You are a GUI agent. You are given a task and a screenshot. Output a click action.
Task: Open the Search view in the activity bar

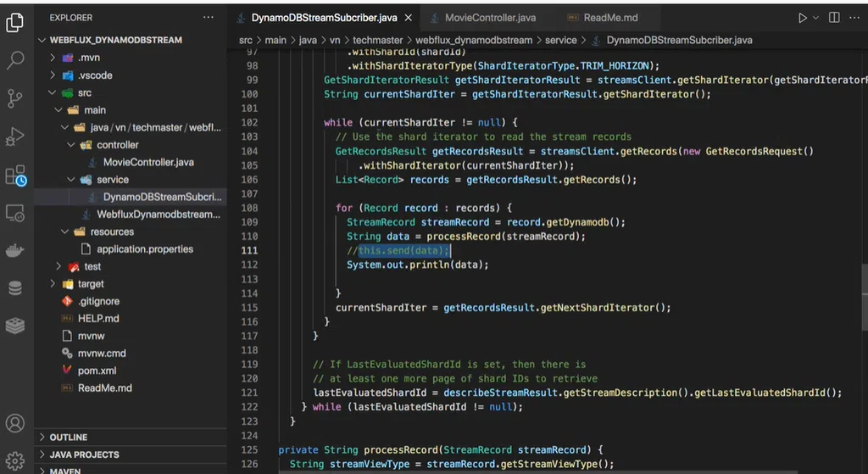[15, 60]
